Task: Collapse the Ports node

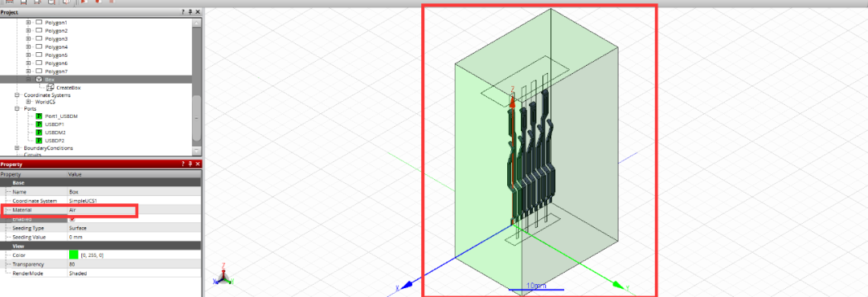Action: [x=18, y=109]
